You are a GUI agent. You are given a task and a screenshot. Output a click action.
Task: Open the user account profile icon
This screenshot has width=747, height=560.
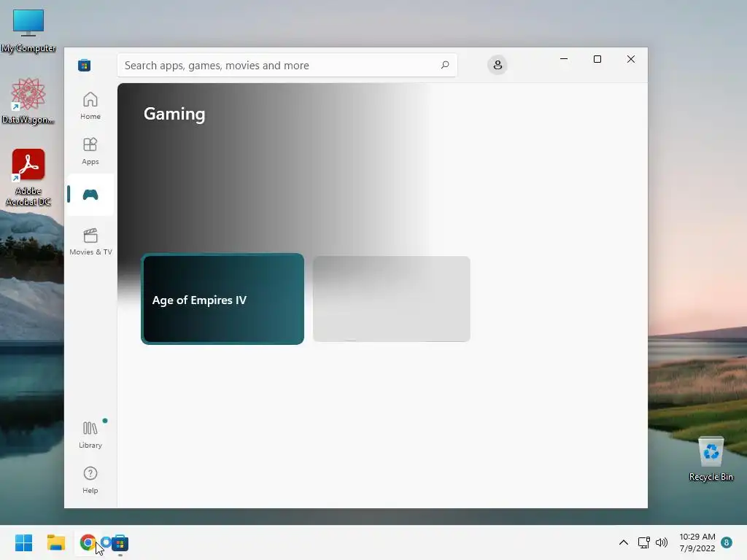(498, 65)
